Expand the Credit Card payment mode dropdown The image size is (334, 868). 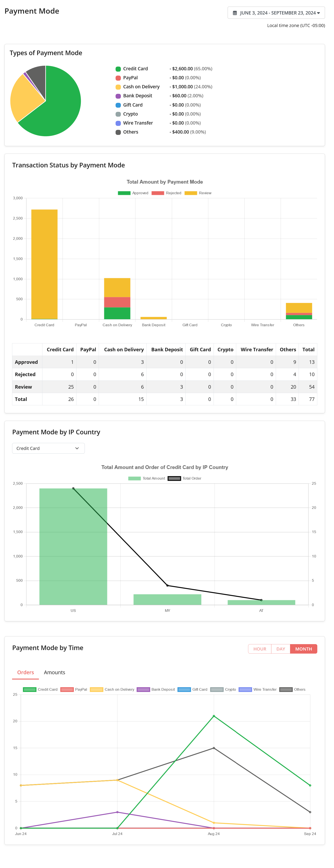[48, 448]
